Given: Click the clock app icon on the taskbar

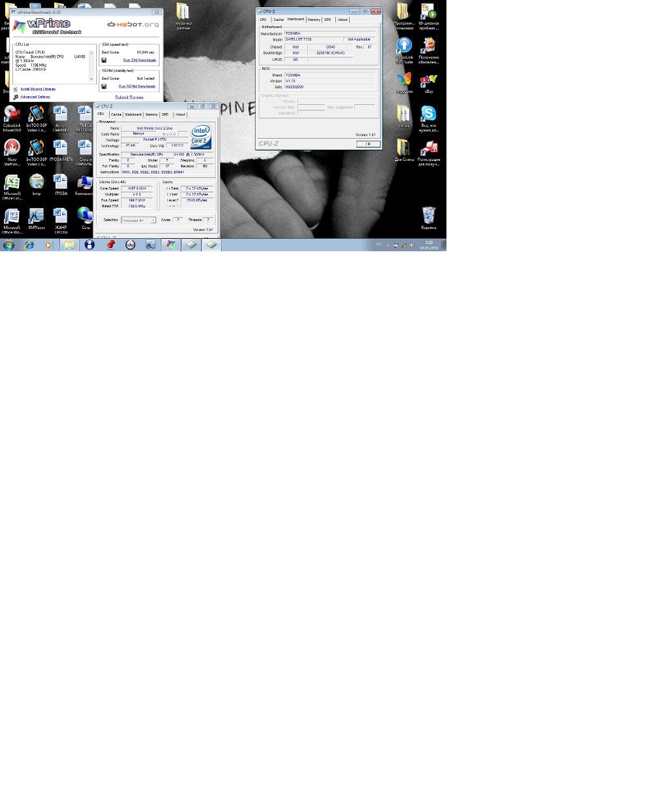Looking at the screenshot, I should pyautogui.click(x=131, y=245).
